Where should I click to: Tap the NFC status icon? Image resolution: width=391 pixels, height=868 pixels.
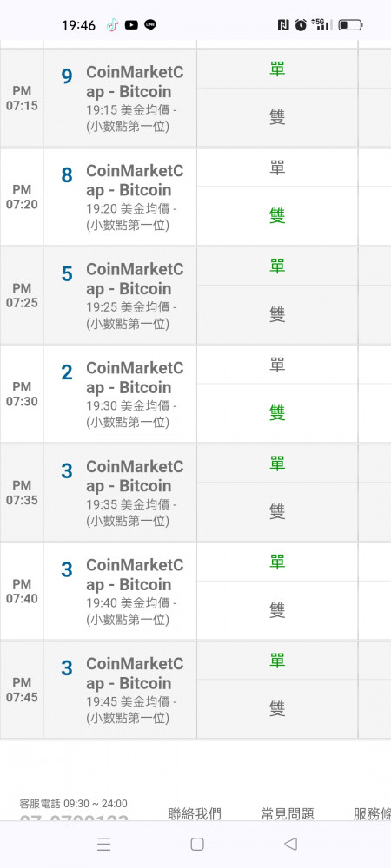point(283,25)
